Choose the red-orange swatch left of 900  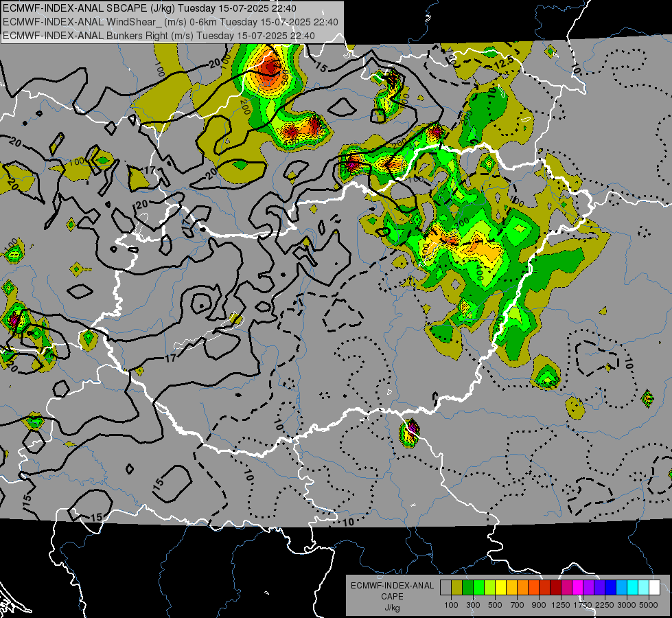pos(534,587)
